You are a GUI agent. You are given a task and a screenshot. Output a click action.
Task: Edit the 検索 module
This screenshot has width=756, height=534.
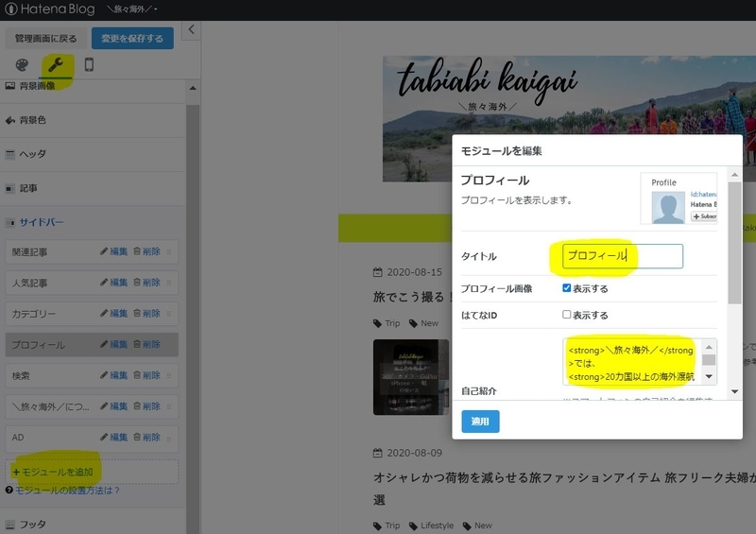(114, 375)
